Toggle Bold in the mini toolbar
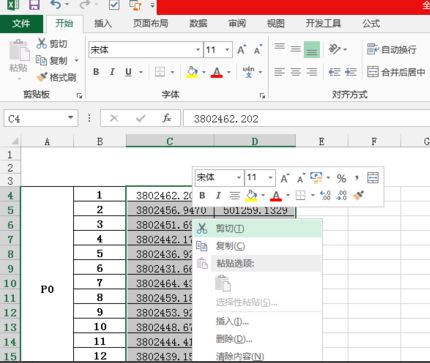The height and width of the screenshot is (363, 430). coord(202,195)
